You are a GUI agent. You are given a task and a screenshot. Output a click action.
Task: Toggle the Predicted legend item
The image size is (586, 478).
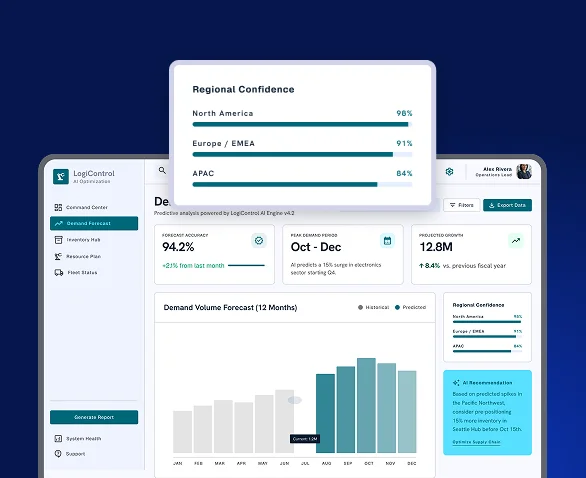[410, 307]
